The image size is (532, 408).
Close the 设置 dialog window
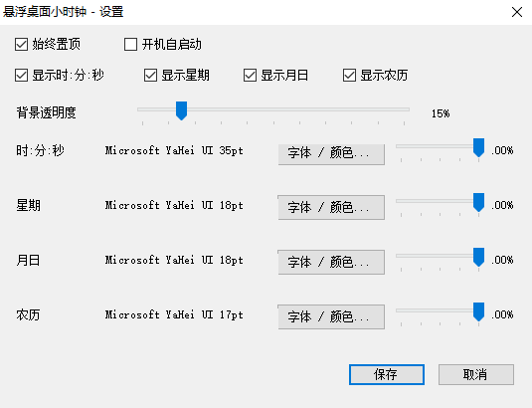click(517, 12)
